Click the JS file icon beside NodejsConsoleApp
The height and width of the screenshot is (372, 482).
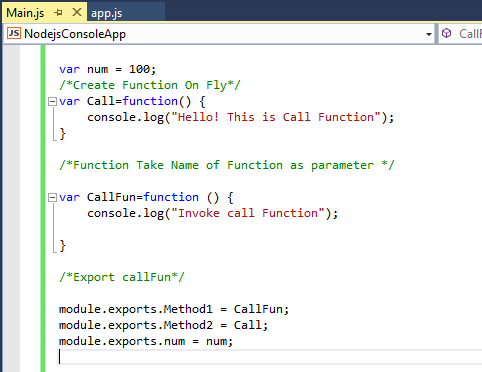14,33
